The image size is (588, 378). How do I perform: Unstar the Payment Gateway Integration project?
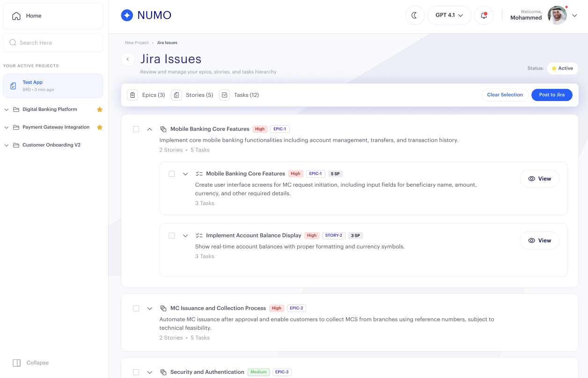[100, 127]
